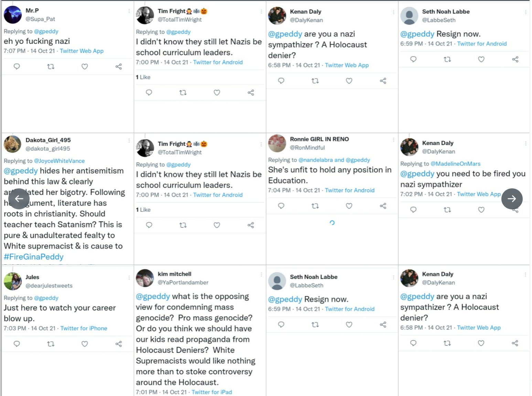This screenshot has height=396, width=532.
Task: Open @JoyceWhiteVance mention link
Action: point(59,161)
